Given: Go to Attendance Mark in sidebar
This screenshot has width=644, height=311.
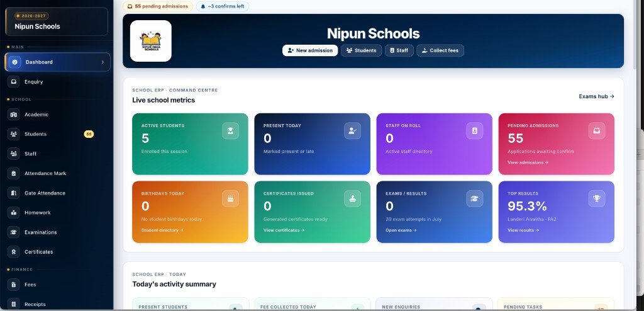Looking at the screenshot, I should [x=57, y=174].
